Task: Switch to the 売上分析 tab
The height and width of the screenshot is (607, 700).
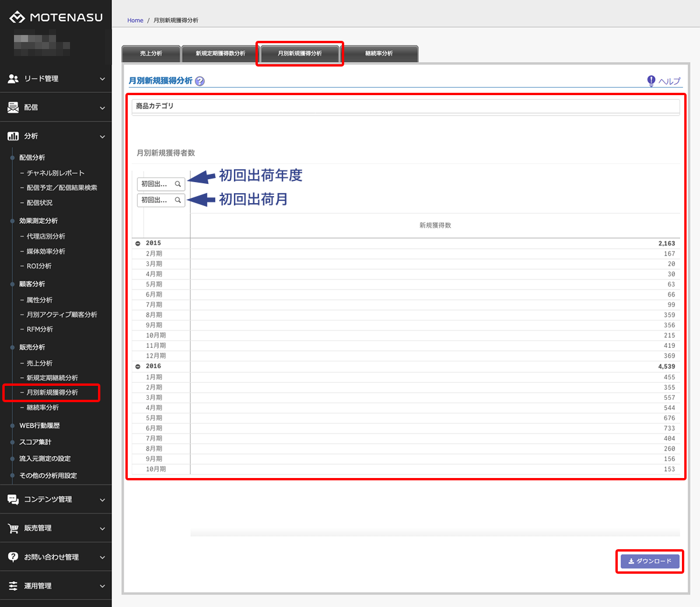Action: [151, 54]
